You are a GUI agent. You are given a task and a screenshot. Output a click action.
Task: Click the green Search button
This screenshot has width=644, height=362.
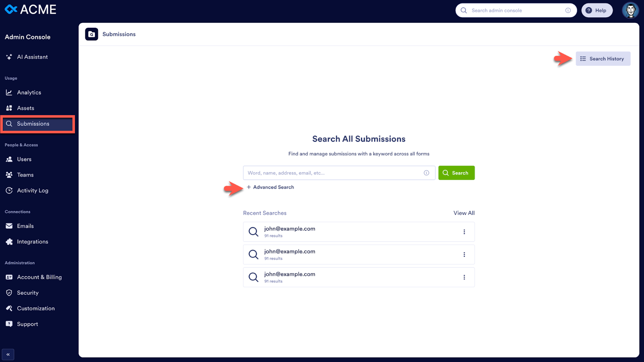coord(456,173)
